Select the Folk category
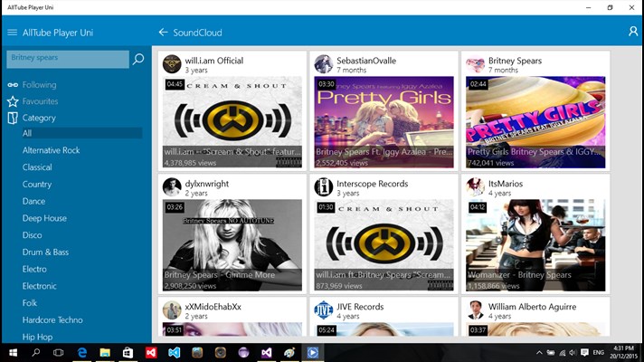Image resolution: width=644 pixels, height=362 pixels. coord(30,303)
